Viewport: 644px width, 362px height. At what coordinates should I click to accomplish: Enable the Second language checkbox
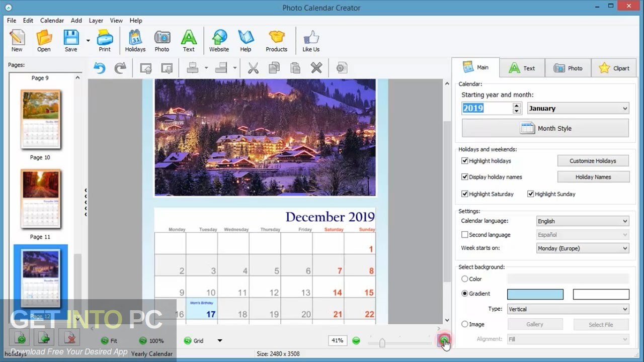465,235
